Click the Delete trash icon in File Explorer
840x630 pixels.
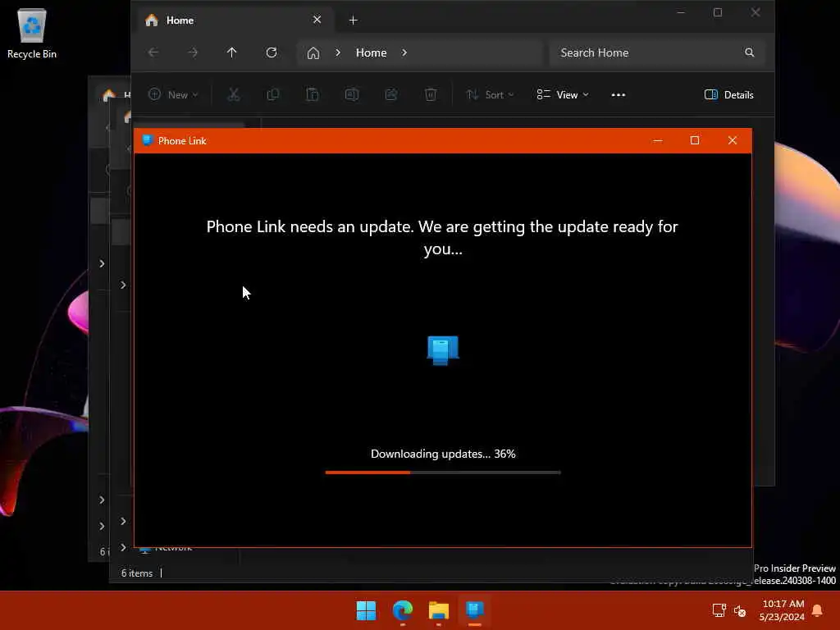[x=430, y=95]
